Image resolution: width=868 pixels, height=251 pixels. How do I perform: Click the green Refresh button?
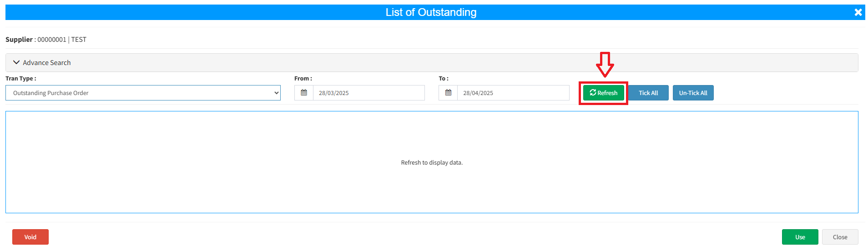pyautogui.click(x=603, y=93)
